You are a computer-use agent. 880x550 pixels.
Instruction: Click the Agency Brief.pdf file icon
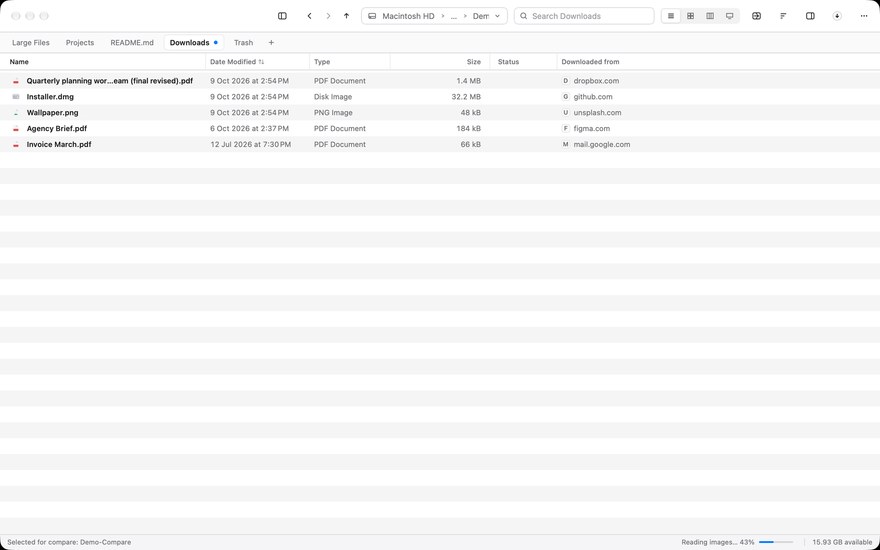click(16, 129)
